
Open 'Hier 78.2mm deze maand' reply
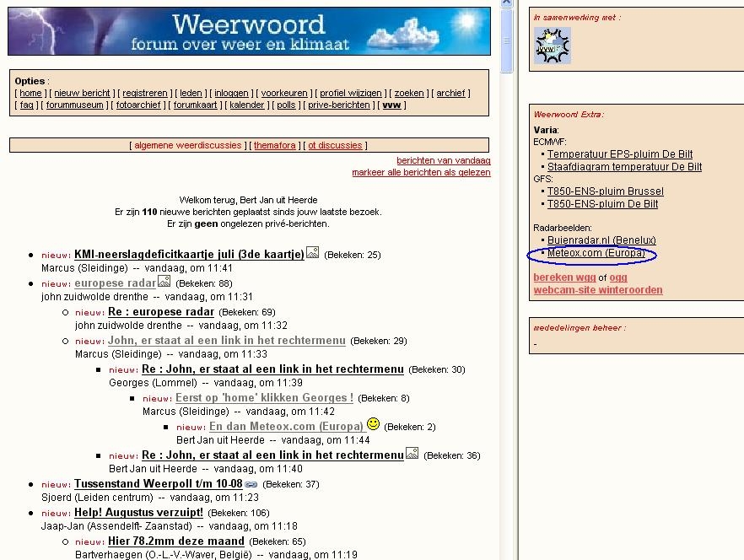(176, 541)
